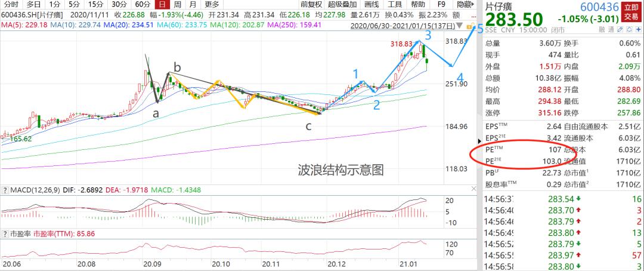Select the 月 monthly chart tab

click(x=193, y=5)
